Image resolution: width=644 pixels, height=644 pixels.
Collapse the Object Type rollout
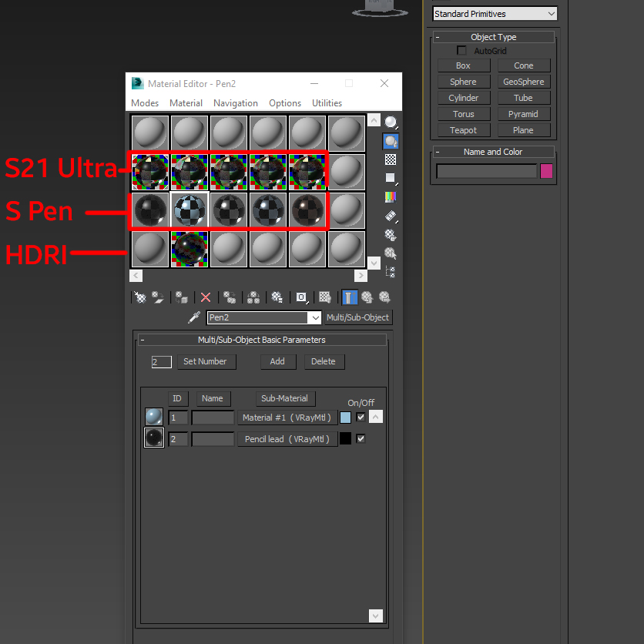[x=493, y=37]
